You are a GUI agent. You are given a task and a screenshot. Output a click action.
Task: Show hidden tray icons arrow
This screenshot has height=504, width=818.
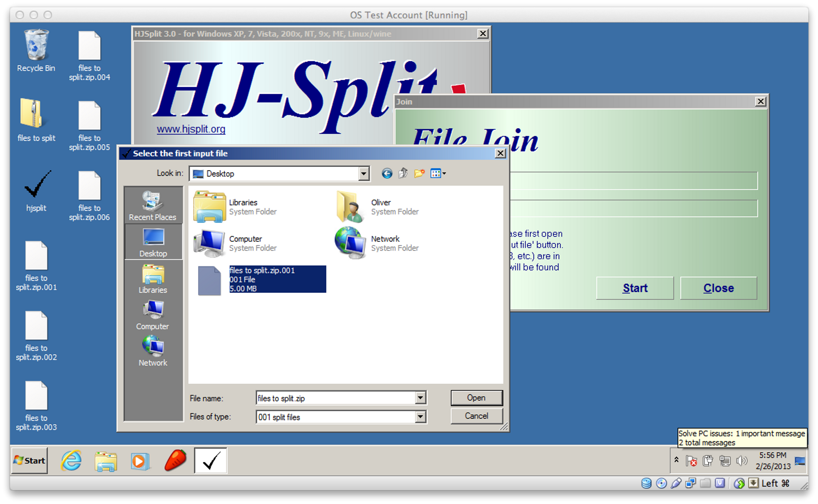coord(676,460)
